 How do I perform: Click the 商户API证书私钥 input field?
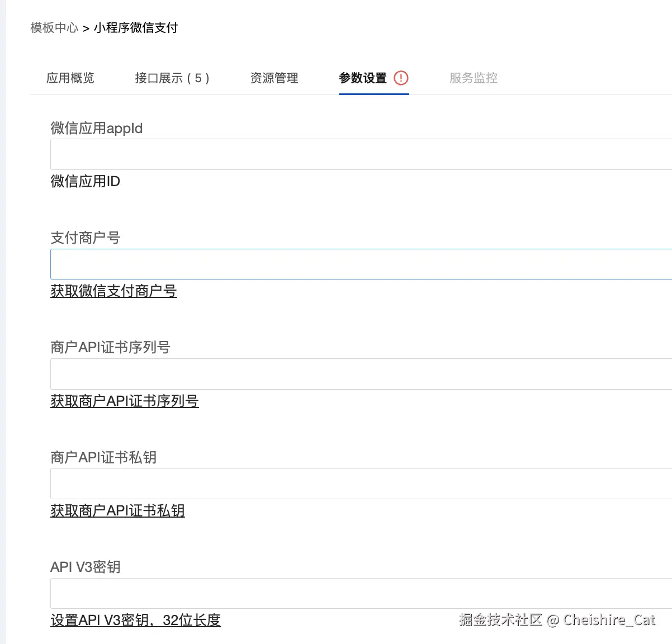pos(361,484)
